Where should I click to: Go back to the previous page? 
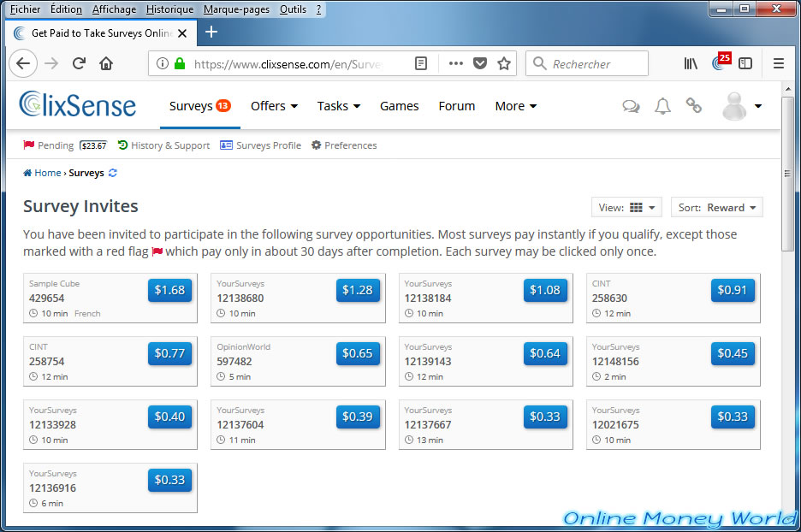tap(23, 63)
